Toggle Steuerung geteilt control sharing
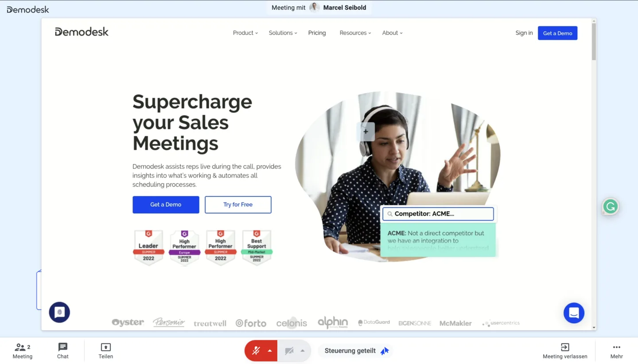 pos(357,351)
